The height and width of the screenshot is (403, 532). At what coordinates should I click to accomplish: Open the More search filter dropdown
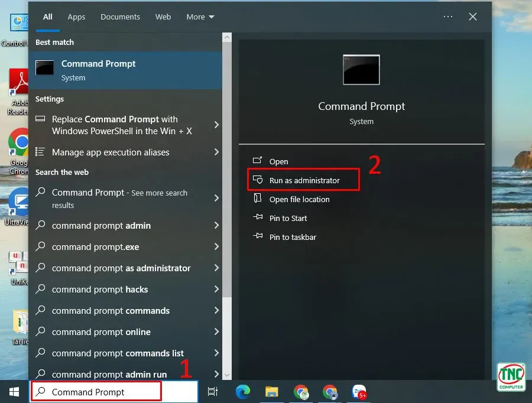click(x=200, y=17)
